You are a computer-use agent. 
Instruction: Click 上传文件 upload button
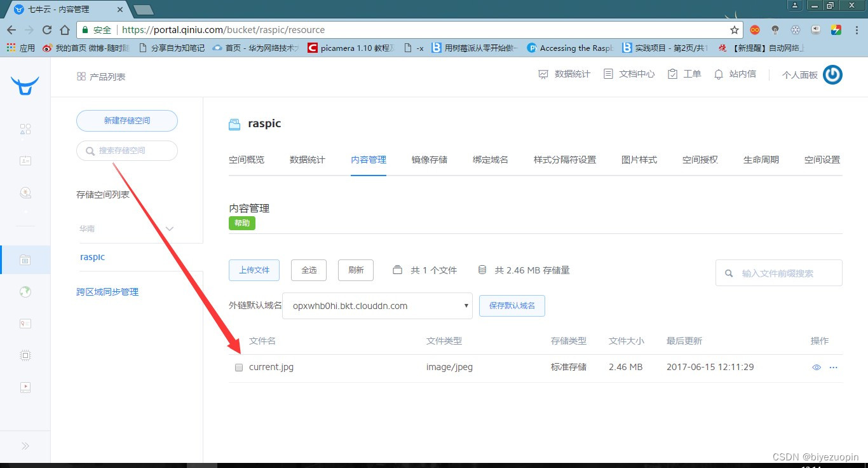254,270
